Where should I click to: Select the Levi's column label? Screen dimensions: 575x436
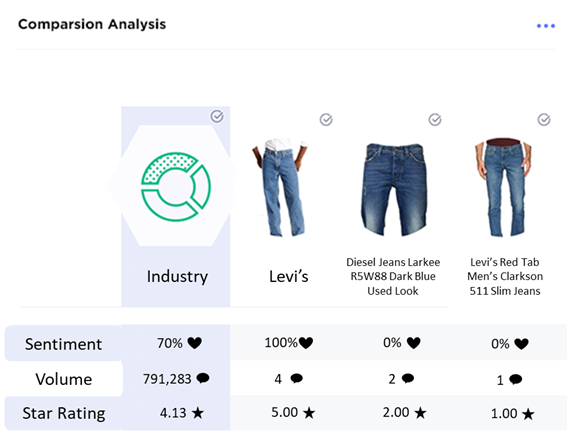[289, 276]
